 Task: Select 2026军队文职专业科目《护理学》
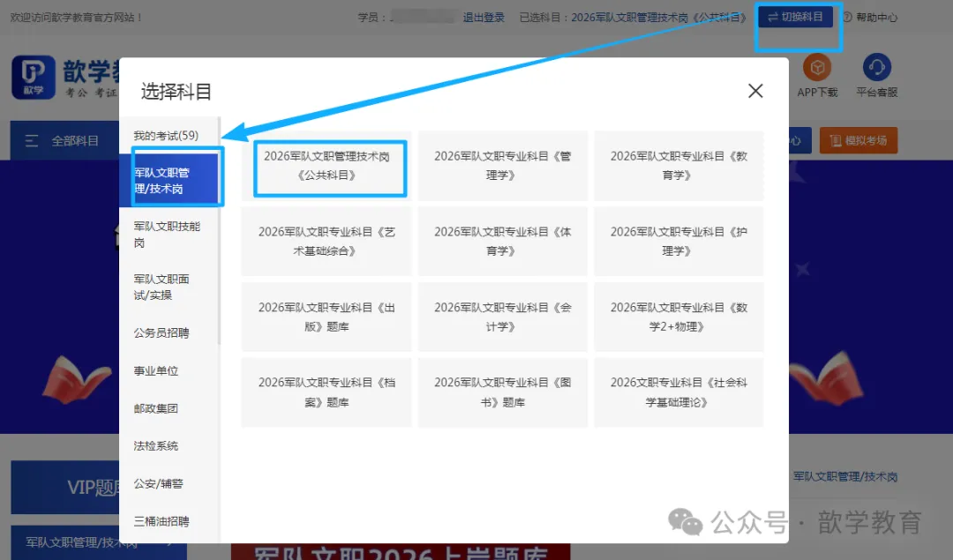[679, 241]
